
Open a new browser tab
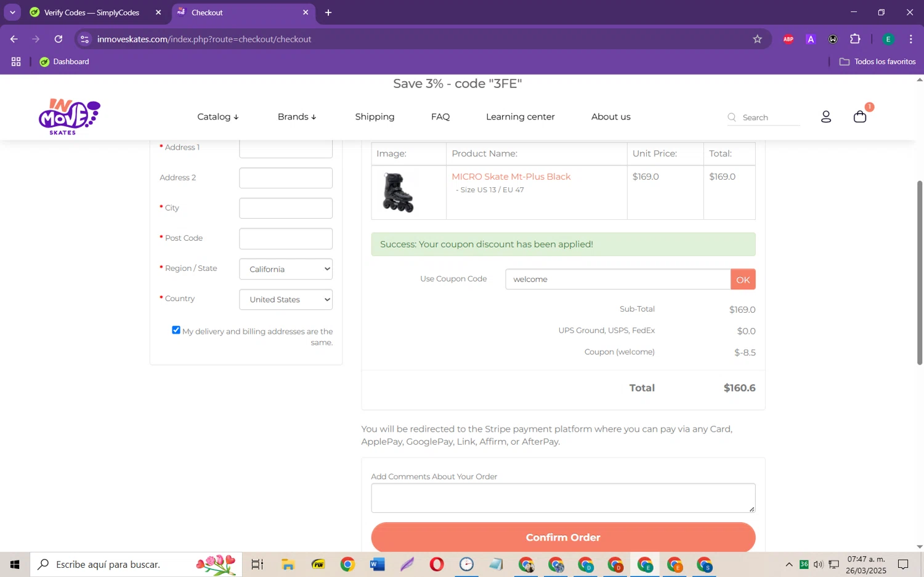[328, 12]
